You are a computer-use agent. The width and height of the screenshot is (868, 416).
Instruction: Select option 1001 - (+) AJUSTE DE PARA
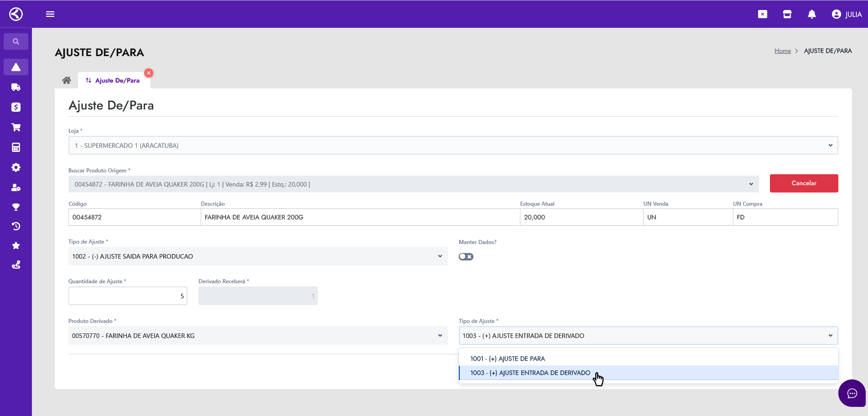[x=508, y=359]
